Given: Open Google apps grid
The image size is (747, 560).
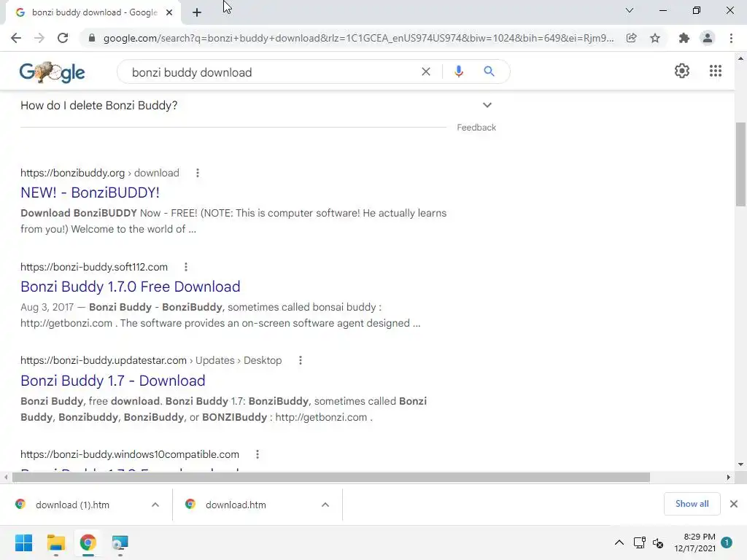Looking at the screenshot, I should (715, 71).
